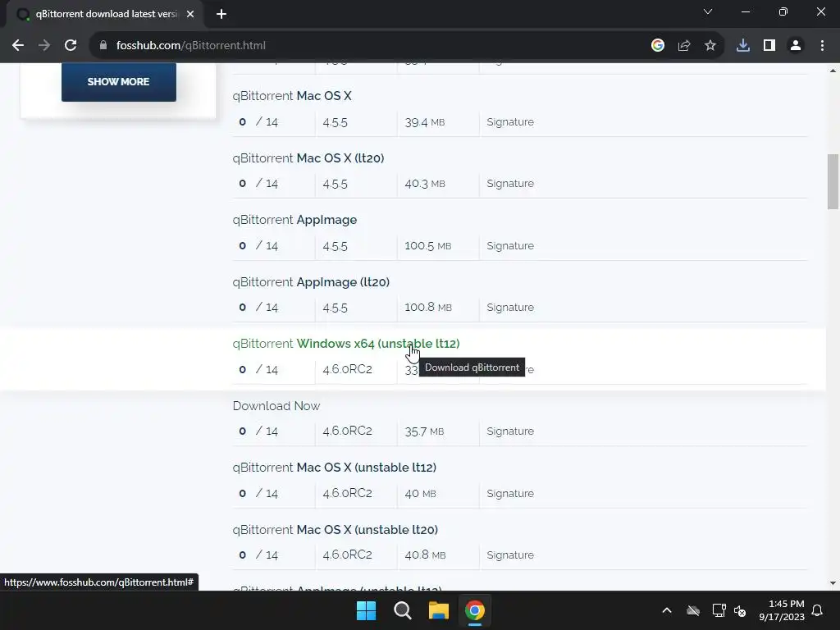Click the Download Now link

point(276,405)
